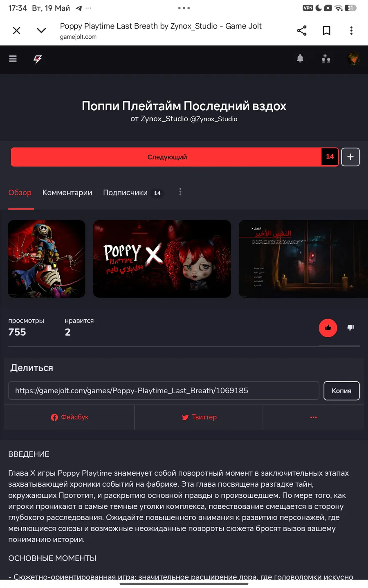The image size is (368, 588).
Task: Open the friends list icon
Action: click(326, 59)
